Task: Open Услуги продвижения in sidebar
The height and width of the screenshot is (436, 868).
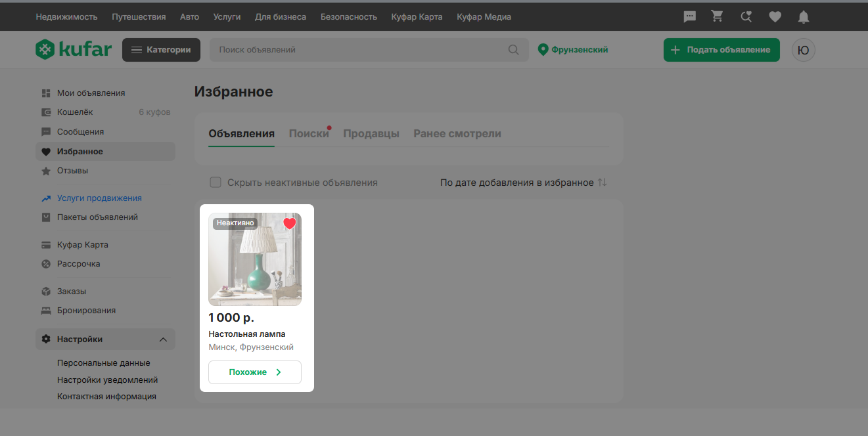Action: 99,198
